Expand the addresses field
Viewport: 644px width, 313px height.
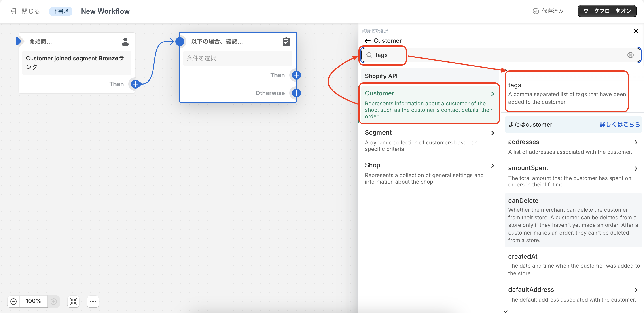pyautogui.click(x=636, y=142)
